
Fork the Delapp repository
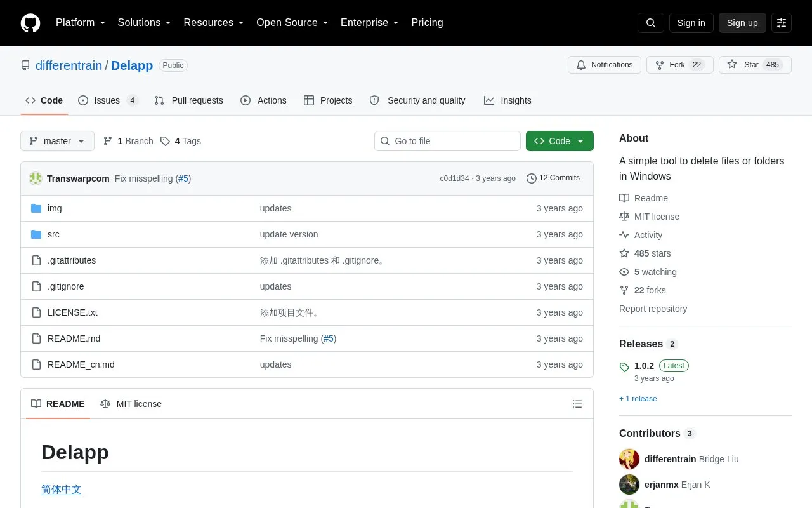[x=680, y=65]
